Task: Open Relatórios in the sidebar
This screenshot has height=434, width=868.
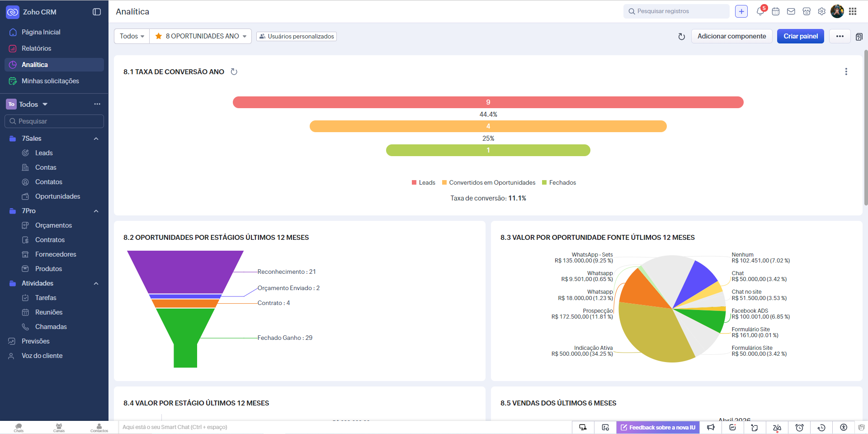Action: tap(36, 48)
